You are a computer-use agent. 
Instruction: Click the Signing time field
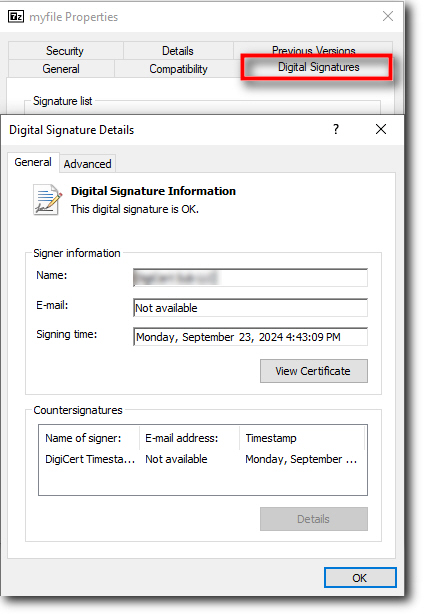250,337
